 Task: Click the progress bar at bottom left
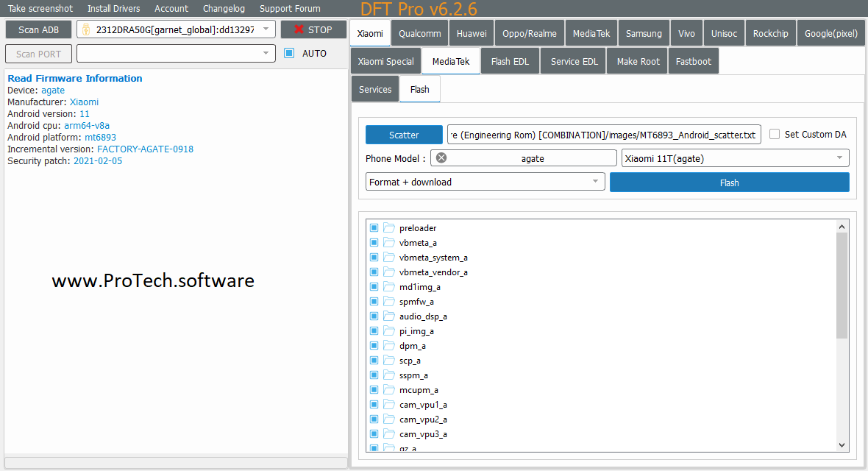[x=176, y=462]
